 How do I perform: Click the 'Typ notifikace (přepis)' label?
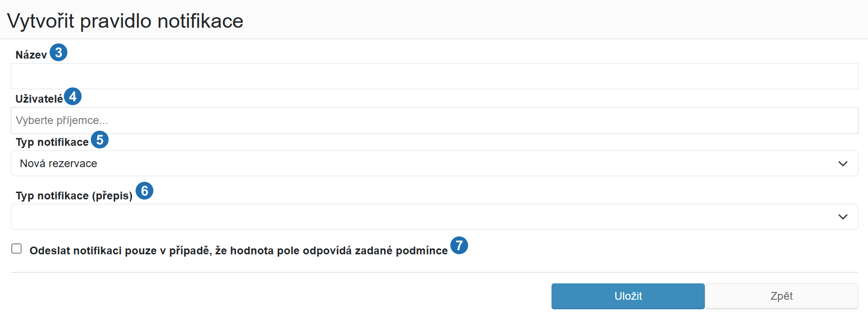click(74, 196)
